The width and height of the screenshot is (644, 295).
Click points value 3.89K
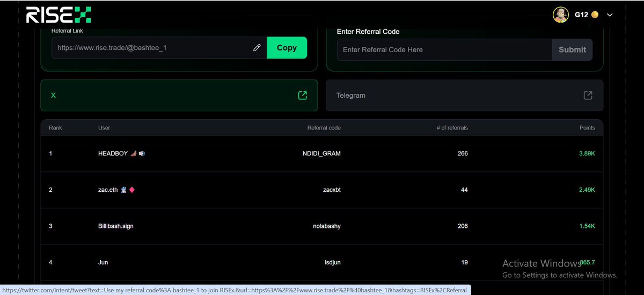pyautogui.click(x=587, y=153)
